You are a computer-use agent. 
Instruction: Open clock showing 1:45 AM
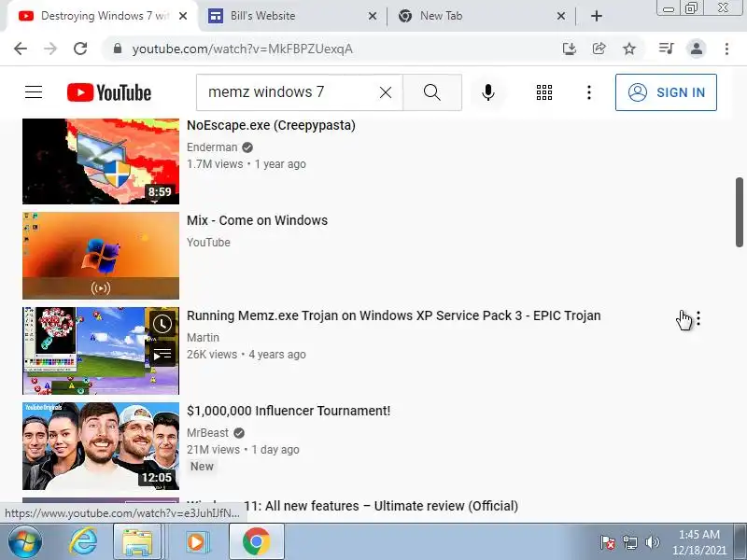click(x=698, y=542)
